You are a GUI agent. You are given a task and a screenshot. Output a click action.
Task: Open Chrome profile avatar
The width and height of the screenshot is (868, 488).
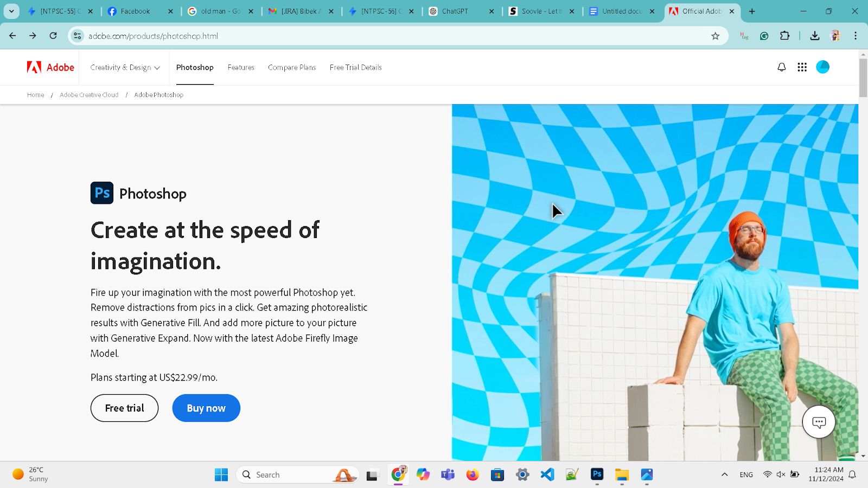[x=835, y=36]
